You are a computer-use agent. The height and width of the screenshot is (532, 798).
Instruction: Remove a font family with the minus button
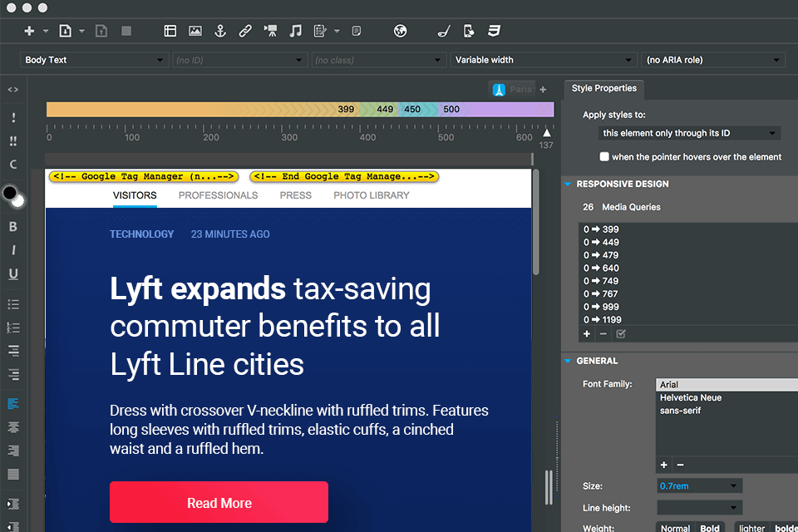(x=680, y=465)
